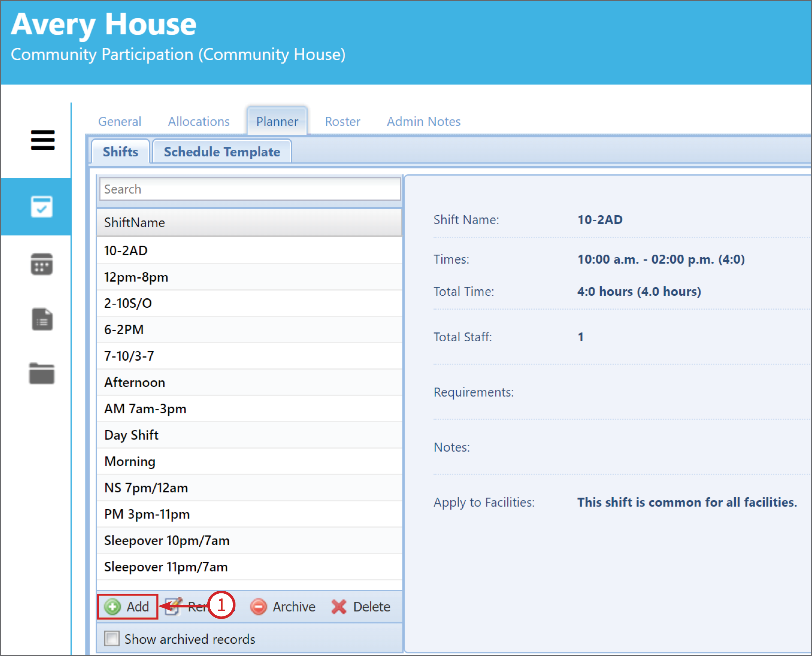812x656 pixels.
Task: Select the Morning shift row
Action: point(249,461)
